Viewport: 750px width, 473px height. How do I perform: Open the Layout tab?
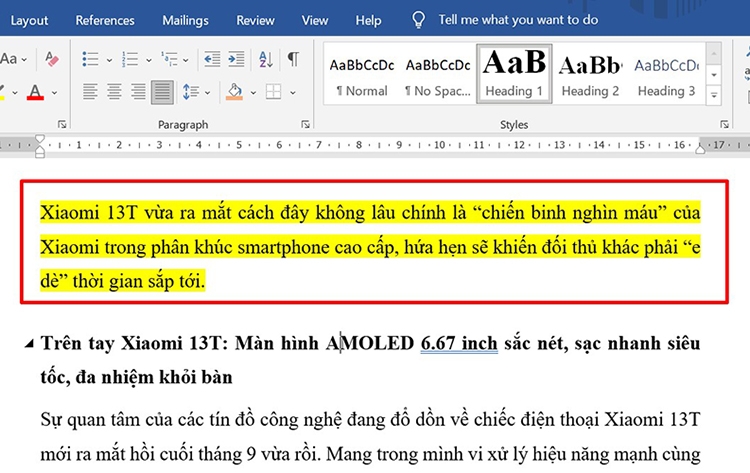29,20
